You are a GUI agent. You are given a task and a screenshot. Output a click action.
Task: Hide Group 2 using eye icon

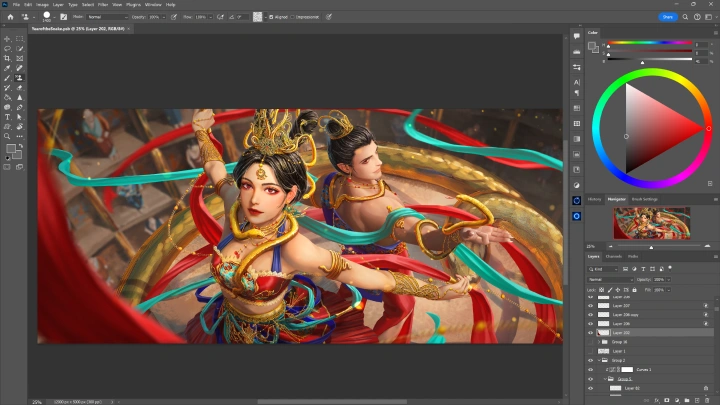(591, 360)
